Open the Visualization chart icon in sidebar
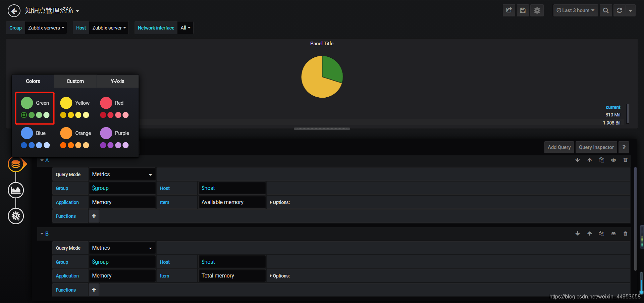 click(16, 190)
